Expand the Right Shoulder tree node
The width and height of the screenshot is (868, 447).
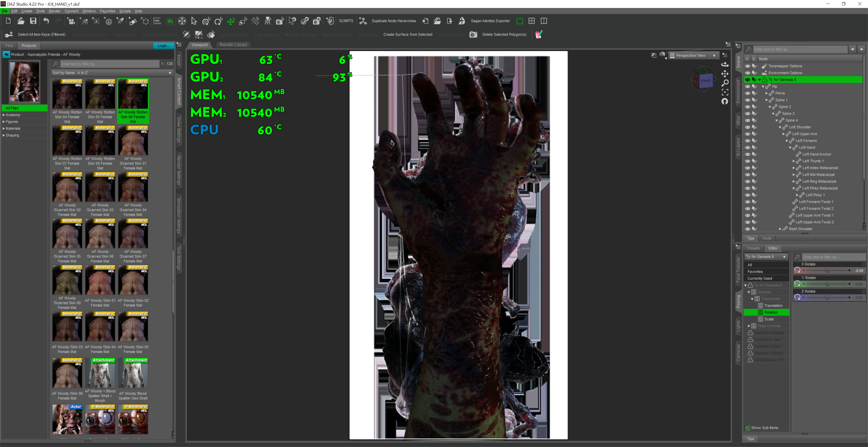click(x=780, y=229)
